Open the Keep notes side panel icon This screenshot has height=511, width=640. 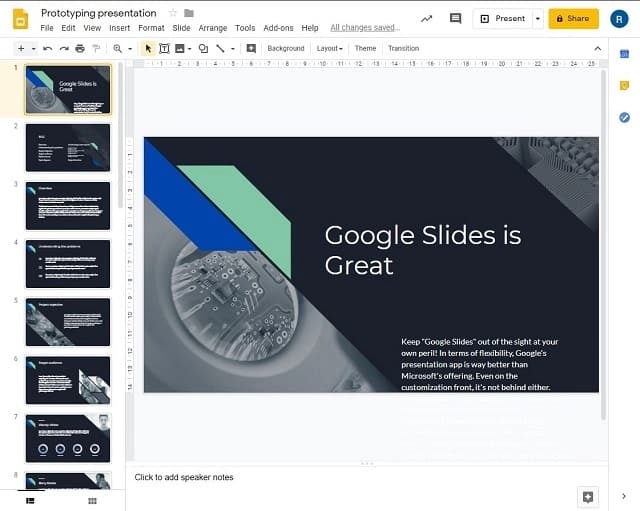coord(624,85)
